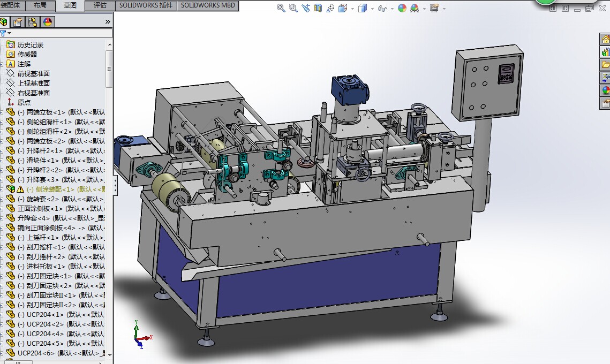Open the ConfigurationManager tab icon
Screen dimensions: 610x364
coord(33,22)
